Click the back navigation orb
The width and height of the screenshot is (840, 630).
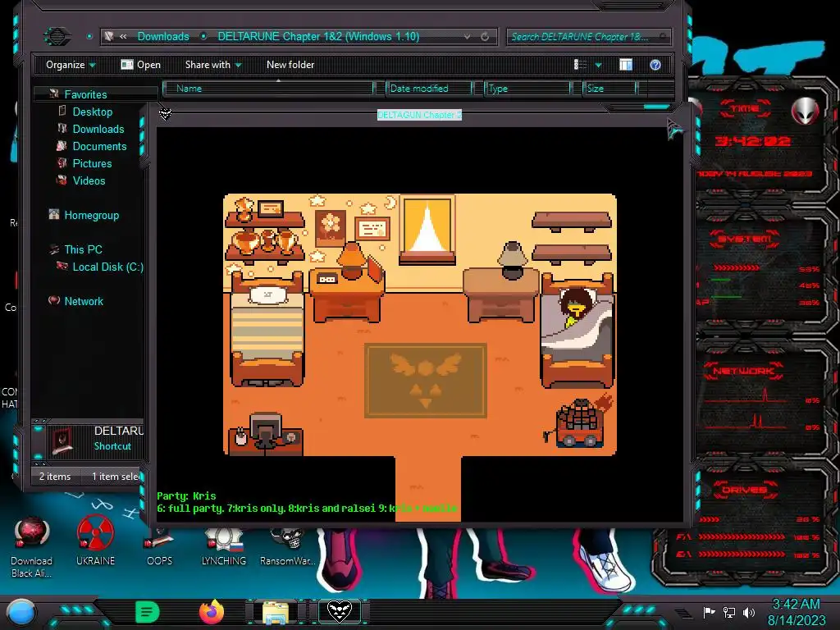click(57, 36)
